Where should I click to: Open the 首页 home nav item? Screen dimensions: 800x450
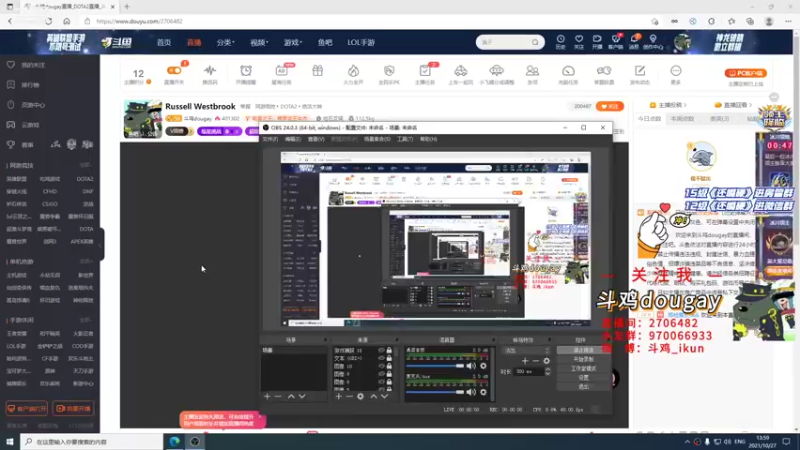pos(164,42)
